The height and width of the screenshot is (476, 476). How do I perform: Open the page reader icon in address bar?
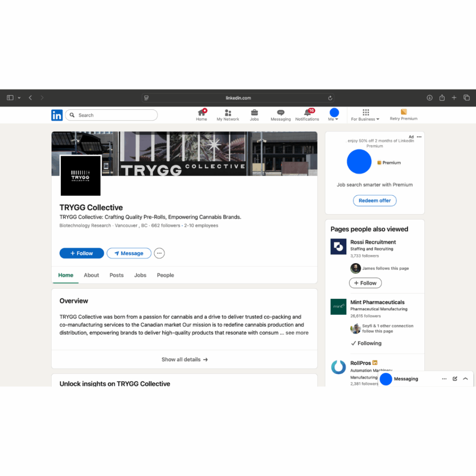click(146, 98)
